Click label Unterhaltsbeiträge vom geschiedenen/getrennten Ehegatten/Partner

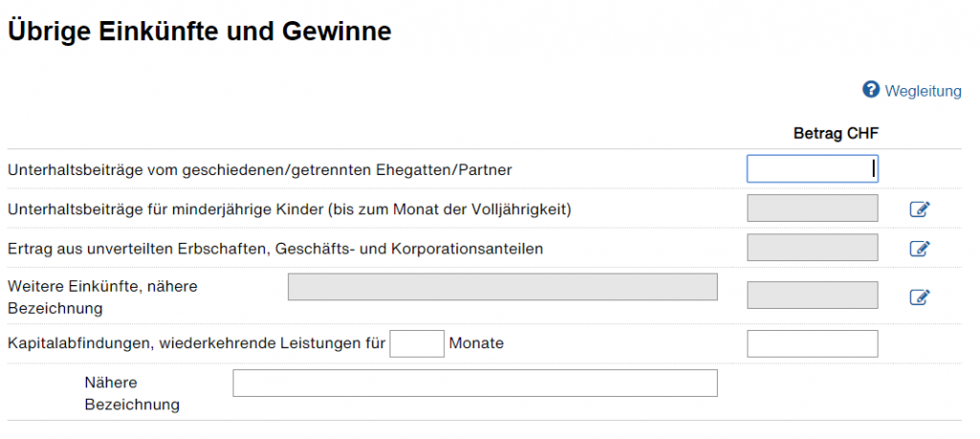tap(259, 170)
